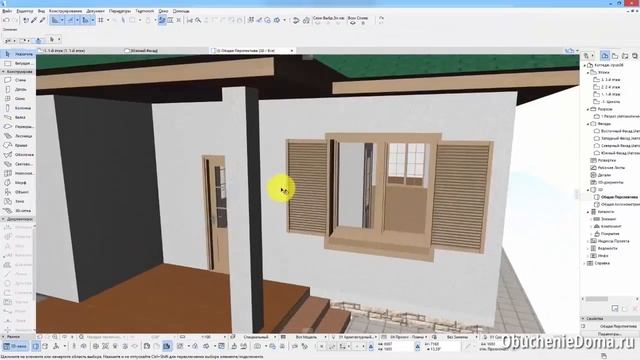Select the Slab (Перекрытие) tool

click(x=18, y=127)
